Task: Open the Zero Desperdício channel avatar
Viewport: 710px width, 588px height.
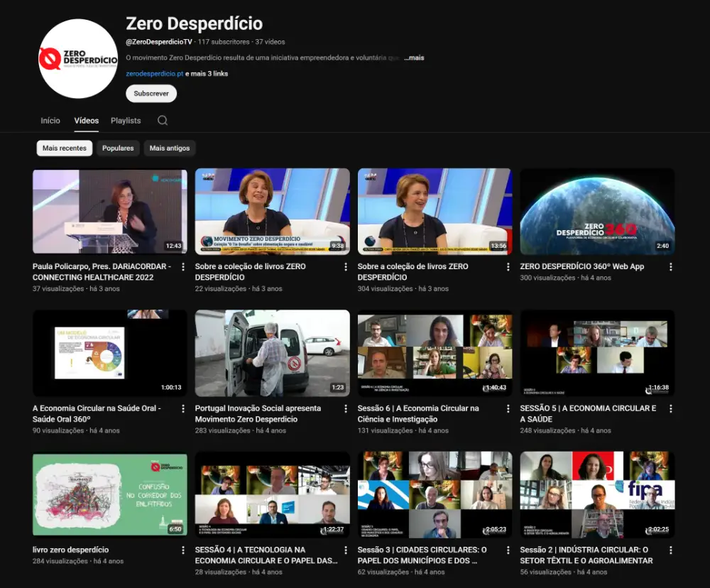Action: (x=78, y=58)
